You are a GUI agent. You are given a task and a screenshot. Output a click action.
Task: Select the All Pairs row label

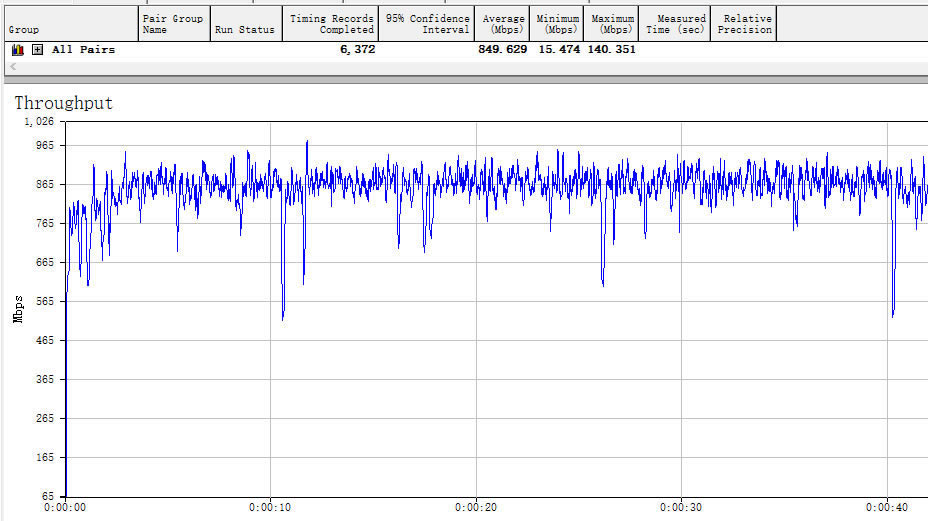point(83,50)
